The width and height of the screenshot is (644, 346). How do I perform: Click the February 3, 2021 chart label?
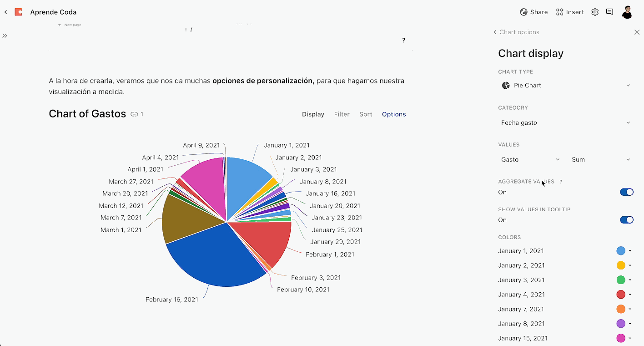[x=316, y=278]
